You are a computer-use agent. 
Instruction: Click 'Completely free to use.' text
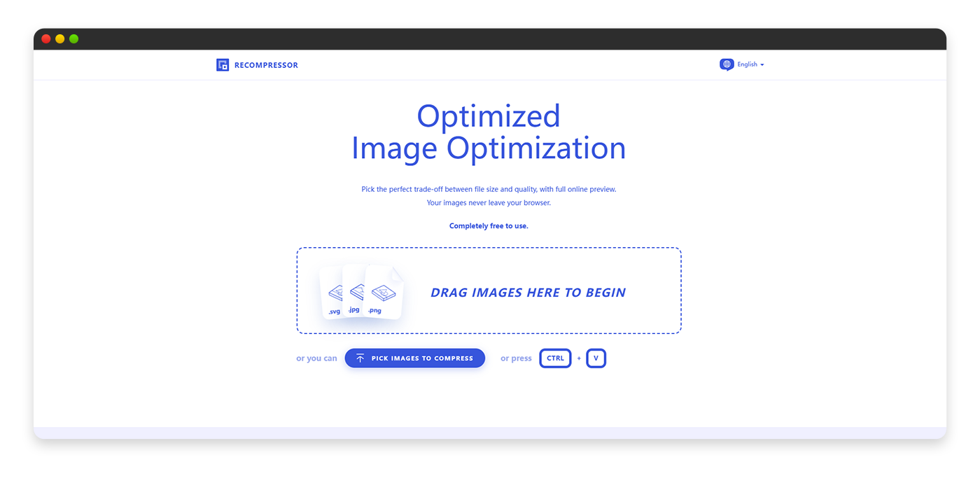click(489, 226)
